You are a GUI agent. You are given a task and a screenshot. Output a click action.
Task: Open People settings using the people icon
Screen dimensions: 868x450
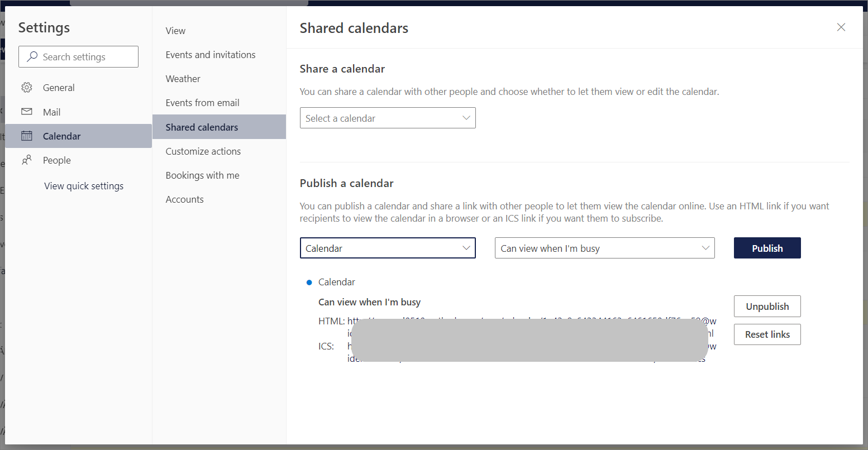(27, 160)
